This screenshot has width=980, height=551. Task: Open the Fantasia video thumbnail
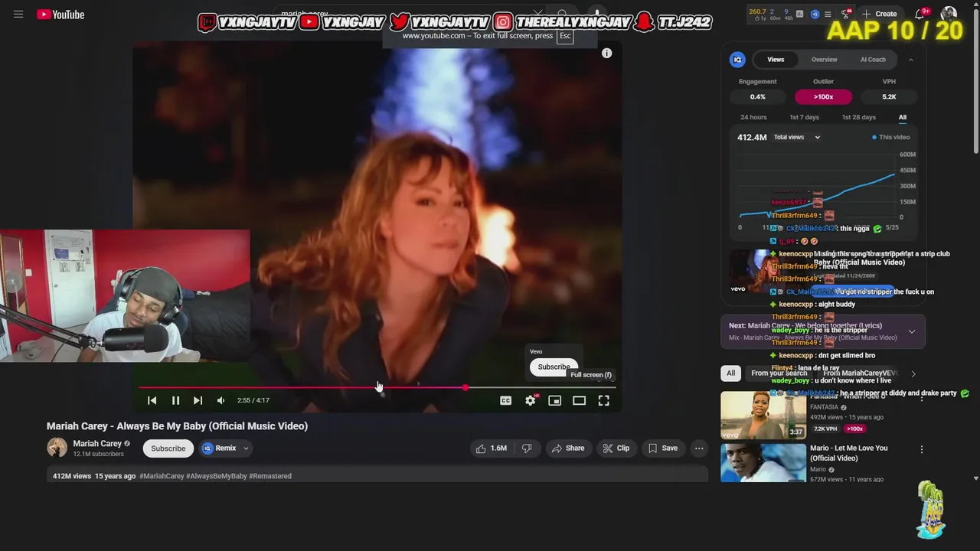click(763, 415)
